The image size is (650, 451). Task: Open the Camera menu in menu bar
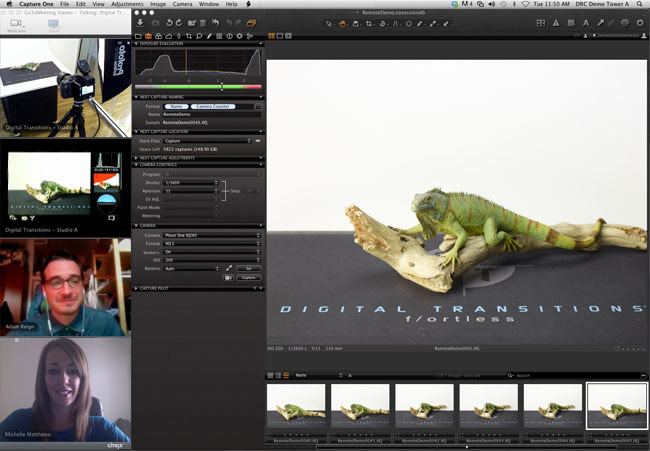coord(182,4)
